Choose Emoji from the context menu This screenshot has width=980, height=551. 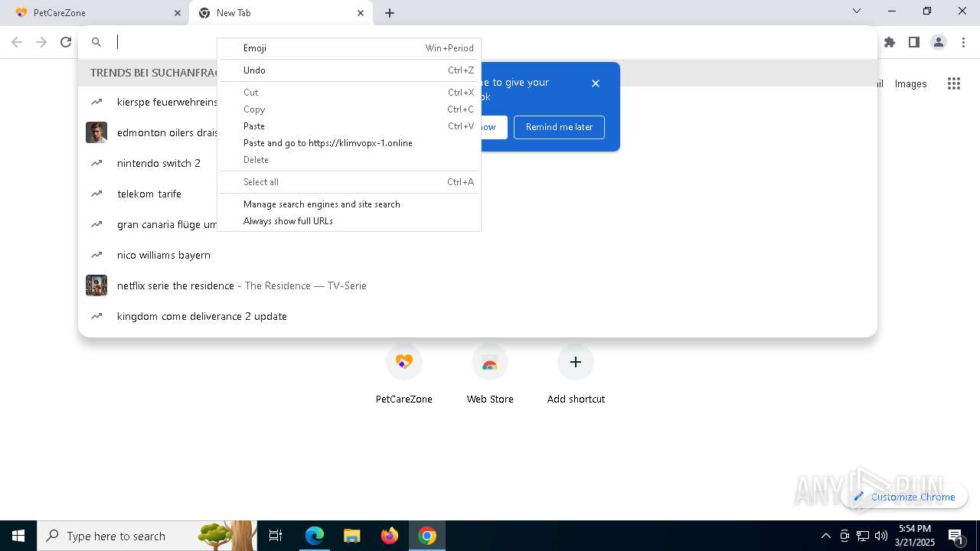pyautogui.click(x=349, y=48)
